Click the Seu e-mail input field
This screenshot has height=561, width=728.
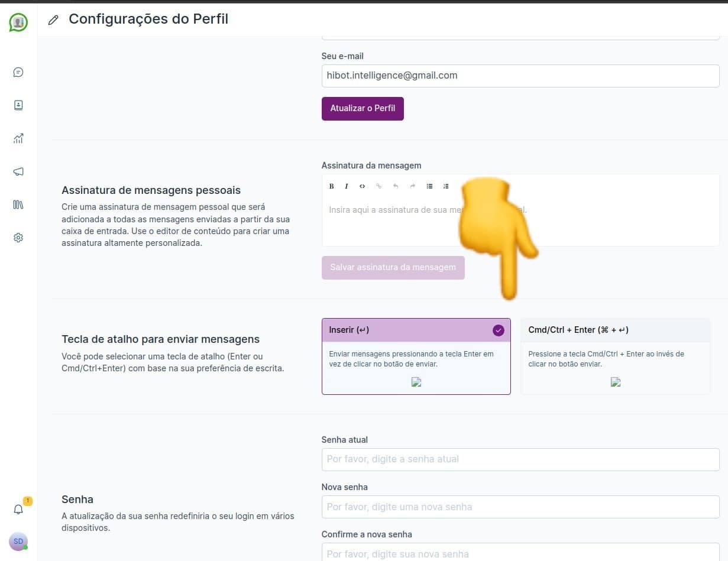coord(520,76)
